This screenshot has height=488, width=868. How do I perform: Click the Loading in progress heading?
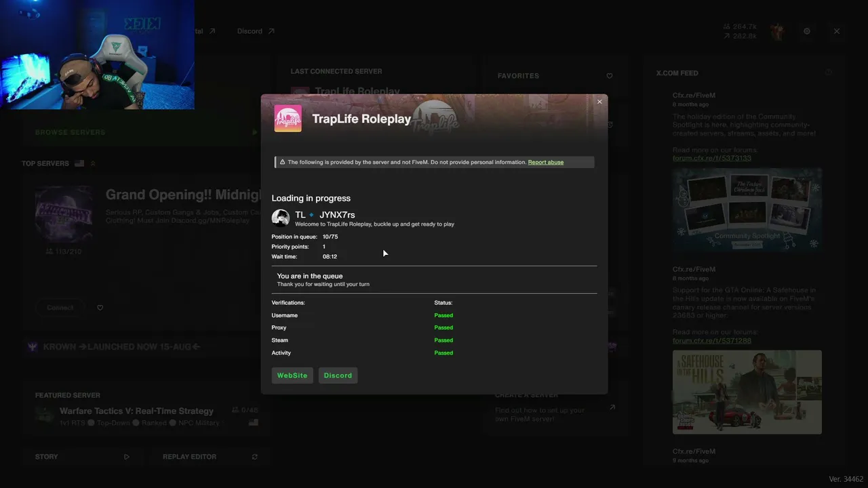click(x=311, y=199)
